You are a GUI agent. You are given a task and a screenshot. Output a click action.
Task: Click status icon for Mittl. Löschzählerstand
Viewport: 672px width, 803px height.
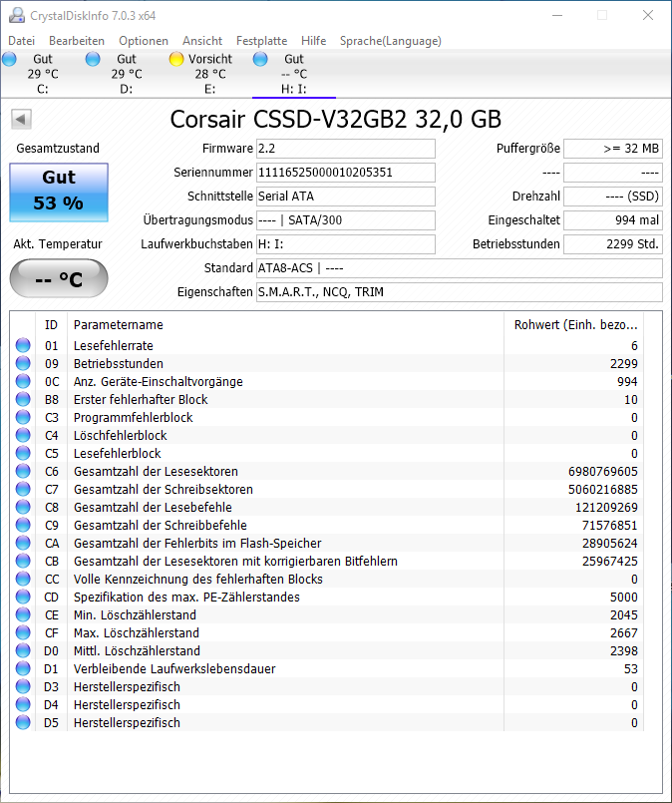pos(23,650)
